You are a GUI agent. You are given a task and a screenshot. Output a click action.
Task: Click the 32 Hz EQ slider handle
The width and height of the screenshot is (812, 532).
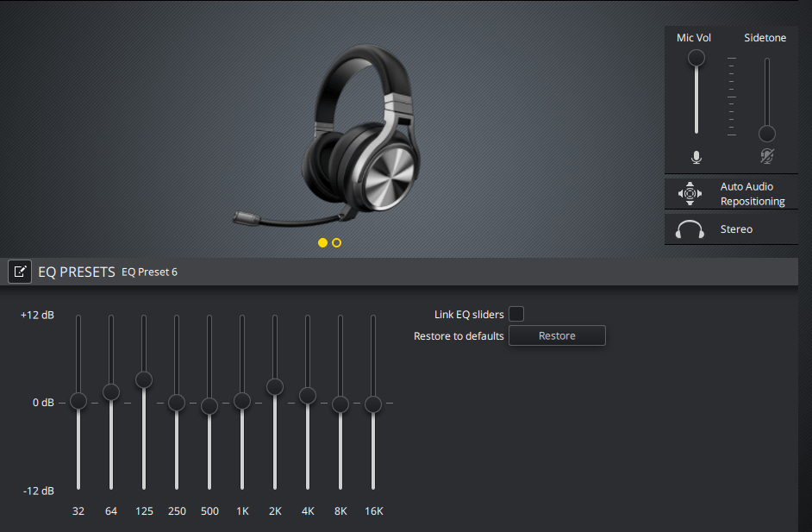(78, 401)
